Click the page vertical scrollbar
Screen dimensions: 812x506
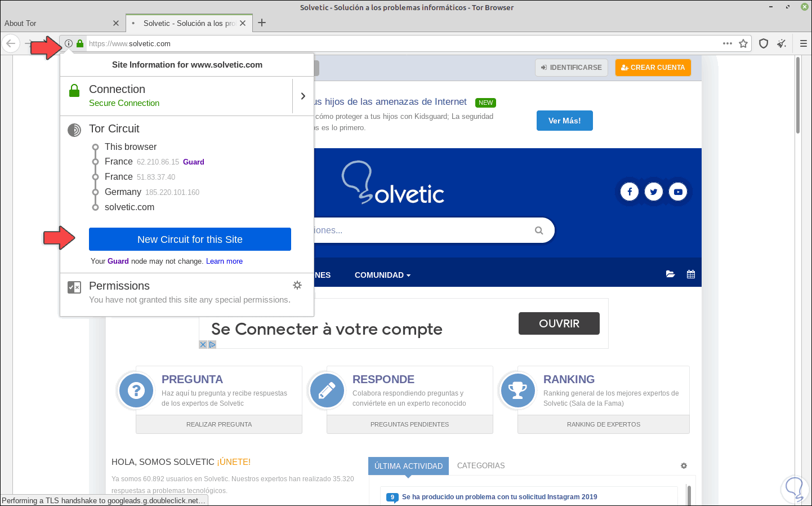click(798, 96)
